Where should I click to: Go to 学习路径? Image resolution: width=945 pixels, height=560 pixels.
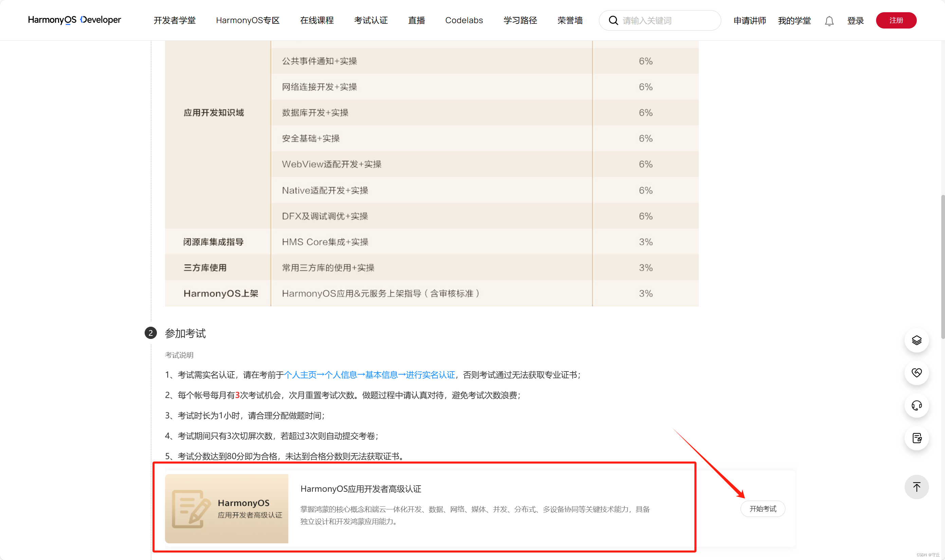point(520,20)
